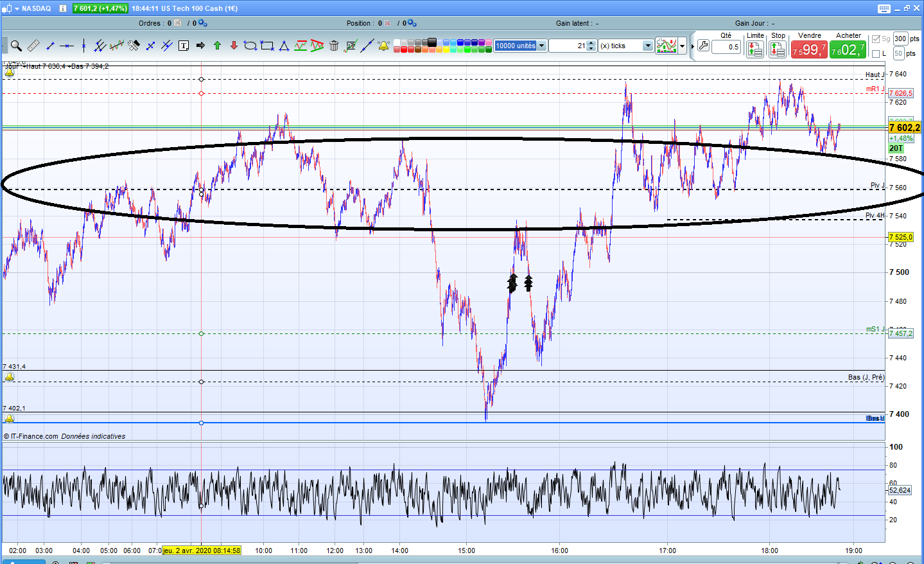Click the bell alert at 7 402,1 level
Image resolution: width=924 pixels, height=564 pixels.
10,419
